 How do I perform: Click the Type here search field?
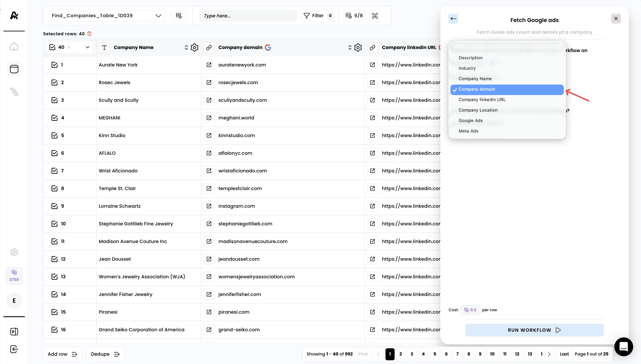click(247, 16)
